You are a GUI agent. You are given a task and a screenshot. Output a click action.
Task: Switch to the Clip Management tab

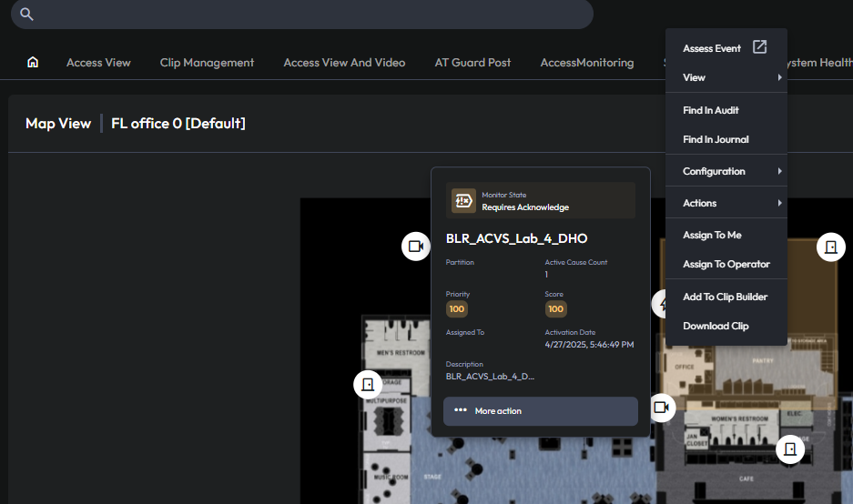click(207, 63)
